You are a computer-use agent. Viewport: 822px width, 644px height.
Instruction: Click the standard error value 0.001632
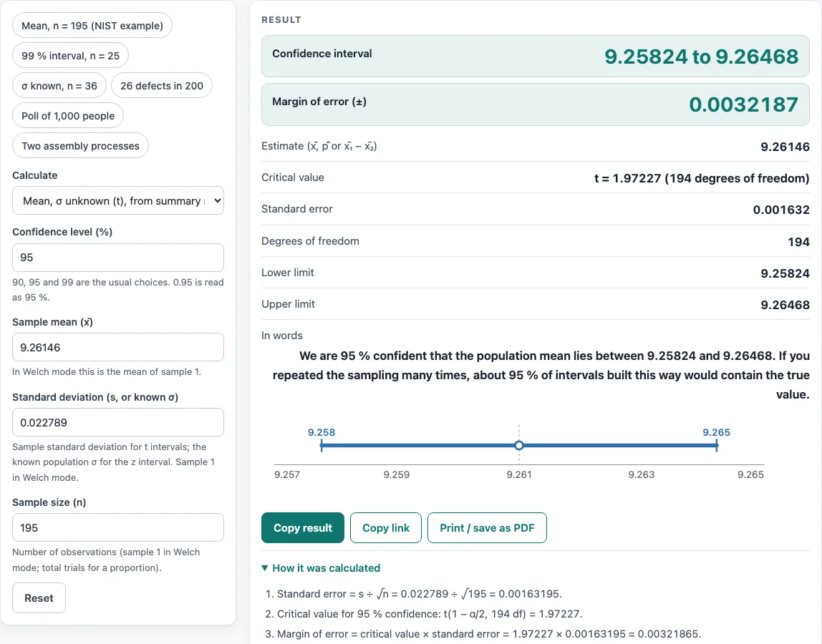781,210
